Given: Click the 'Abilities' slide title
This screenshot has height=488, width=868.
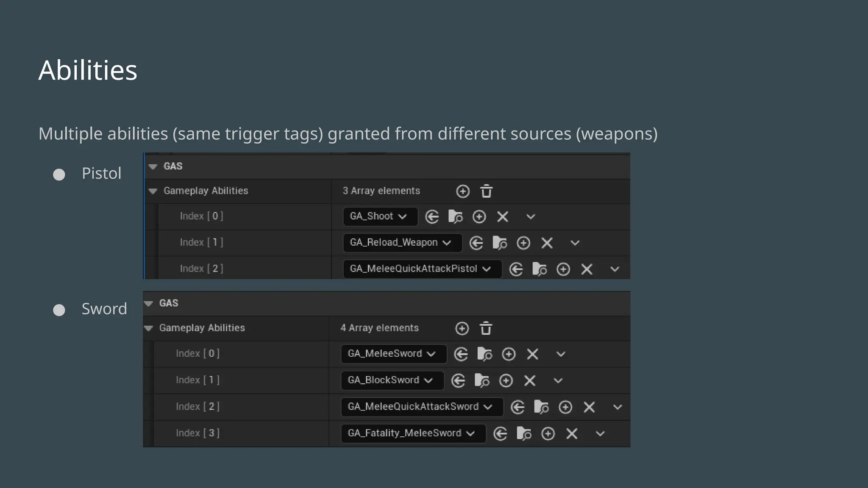Looking at the screenshot, I should (x=88, y=70).
